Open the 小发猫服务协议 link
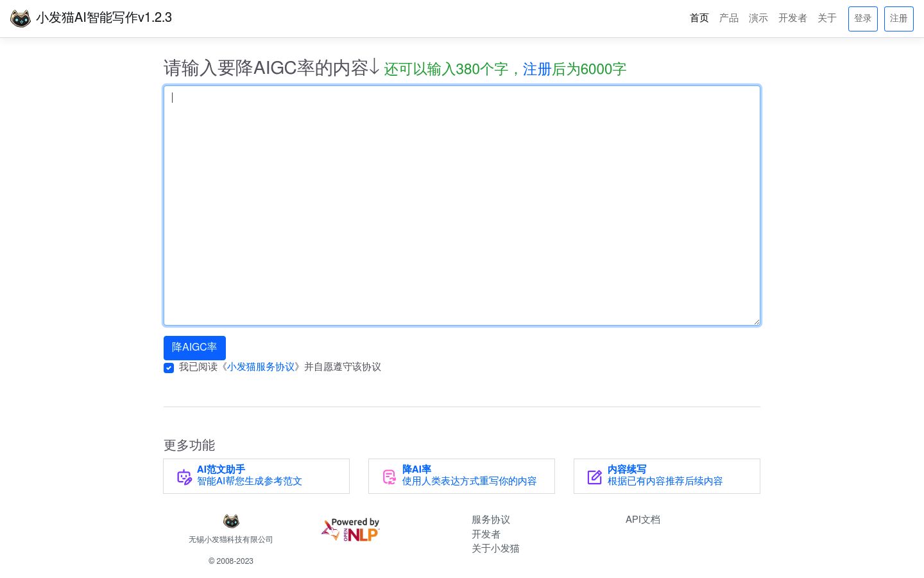Screen dimensions: 924x578 pos(261,367)
